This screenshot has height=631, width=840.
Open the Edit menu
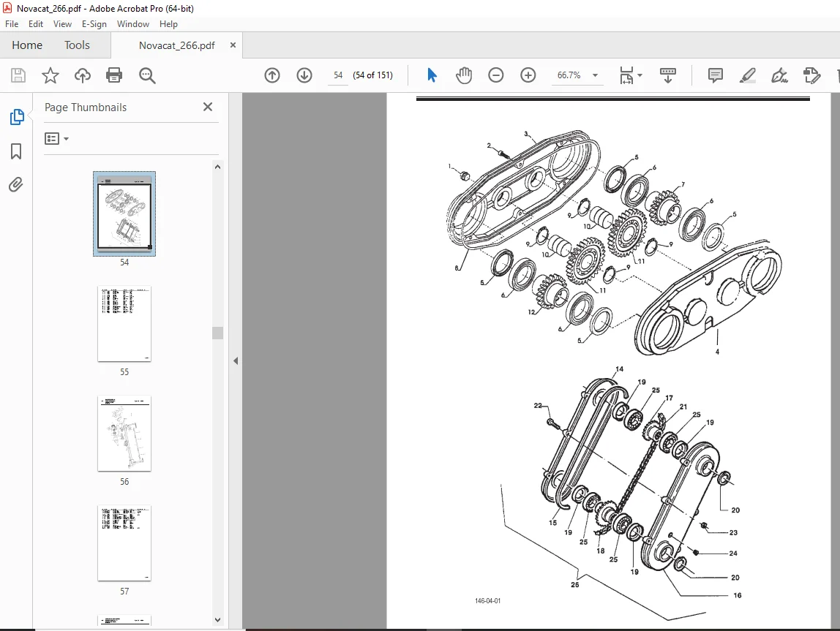36,24
